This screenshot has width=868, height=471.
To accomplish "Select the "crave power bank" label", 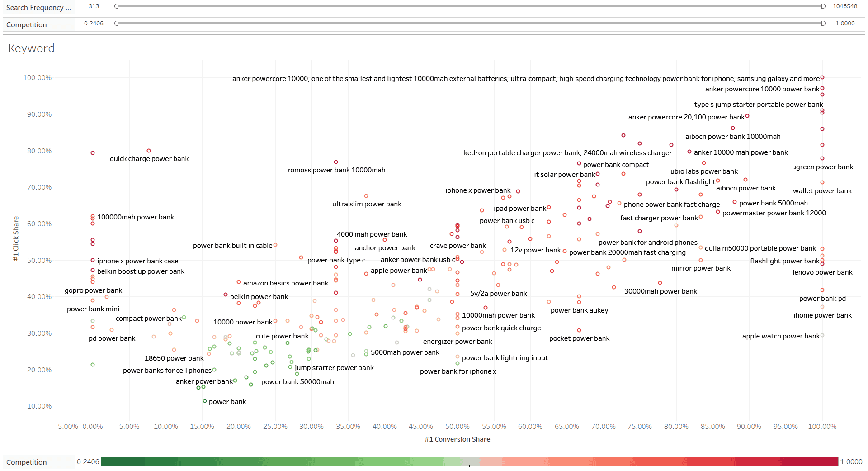I will [x=458, y=246].
